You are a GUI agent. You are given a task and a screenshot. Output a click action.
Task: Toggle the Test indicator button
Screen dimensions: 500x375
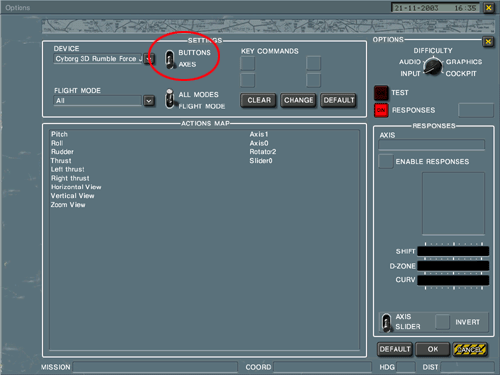tap(381, 93)
